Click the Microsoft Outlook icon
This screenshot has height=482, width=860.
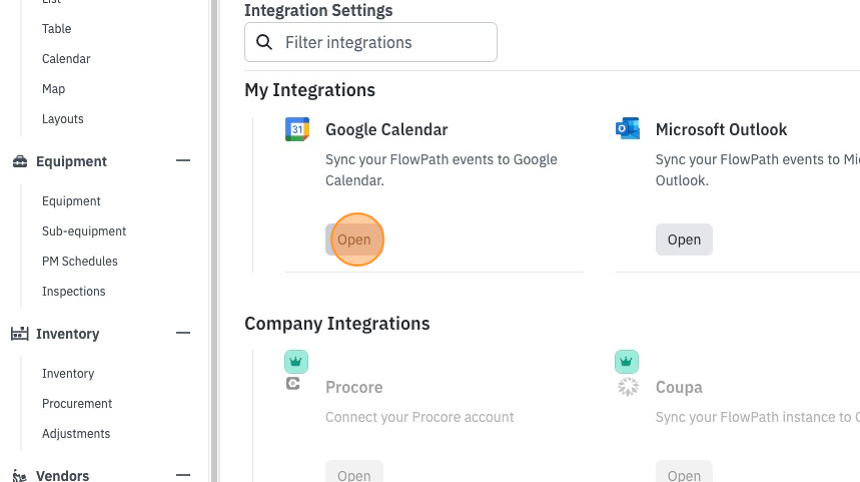pyautogui.click(x=627, y=128)
